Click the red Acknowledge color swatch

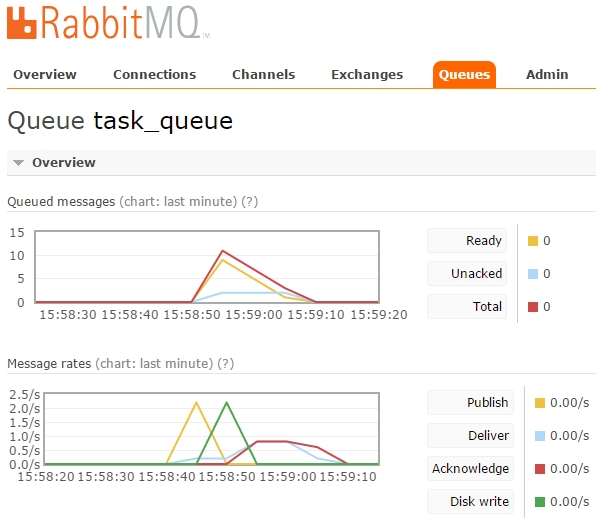[540, 469]
